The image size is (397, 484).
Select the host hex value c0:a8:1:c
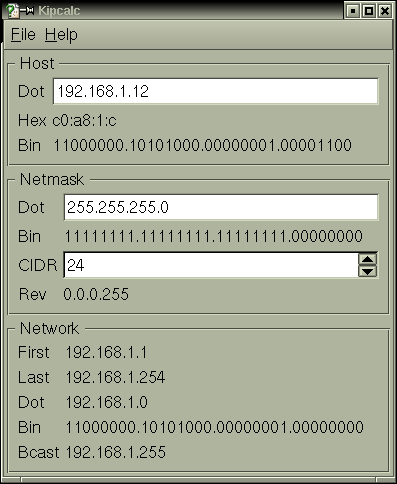(x=84, y=120)
